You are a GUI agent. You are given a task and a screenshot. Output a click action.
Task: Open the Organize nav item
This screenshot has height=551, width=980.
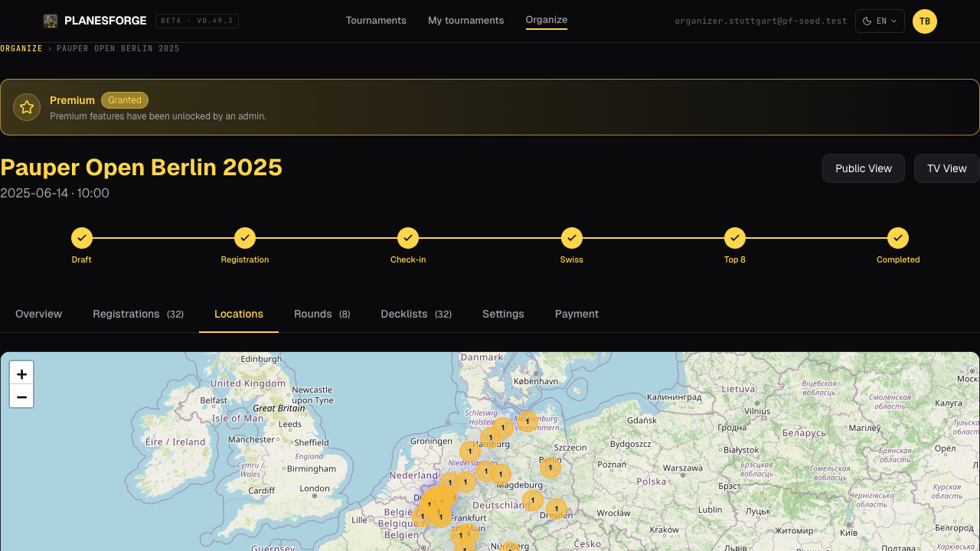pyautogui.click(x=547, y=20)
